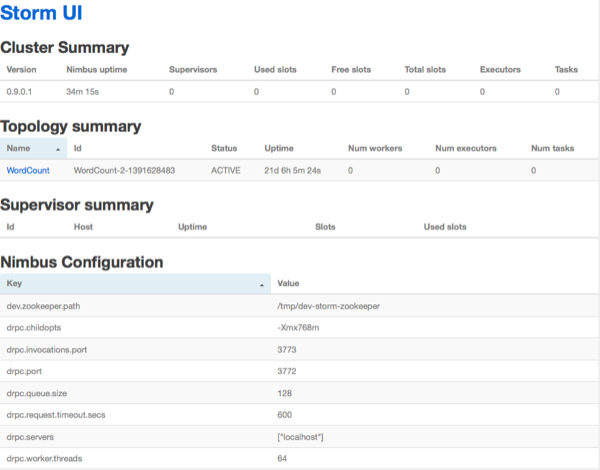Sort topologies by Num tasks header
Image resolution: width=600 pixels, height=470 pixels.
pos(552,148)
